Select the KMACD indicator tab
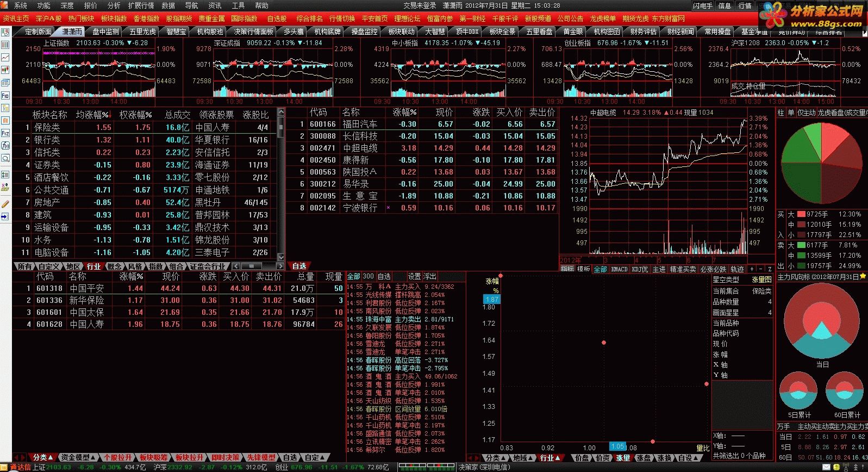This screenshot has height=472, width=868. point(619,269)
